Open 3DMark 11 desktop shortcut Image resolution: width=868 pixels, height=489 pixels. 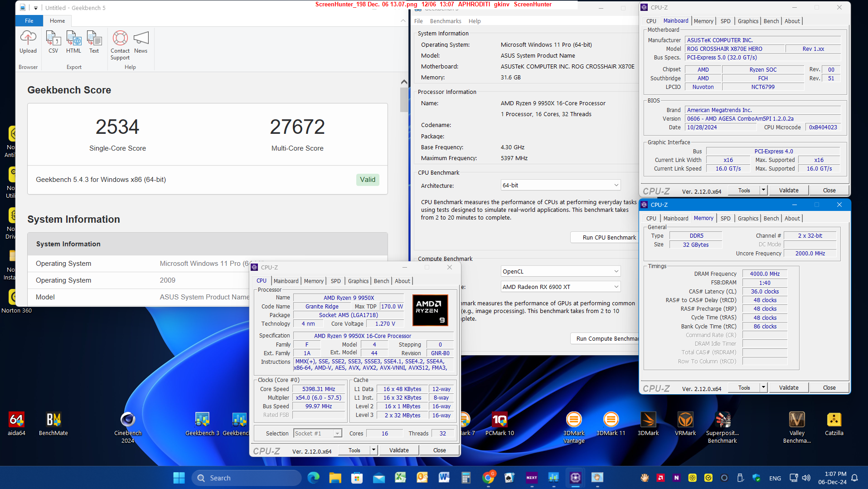point(611,424)
